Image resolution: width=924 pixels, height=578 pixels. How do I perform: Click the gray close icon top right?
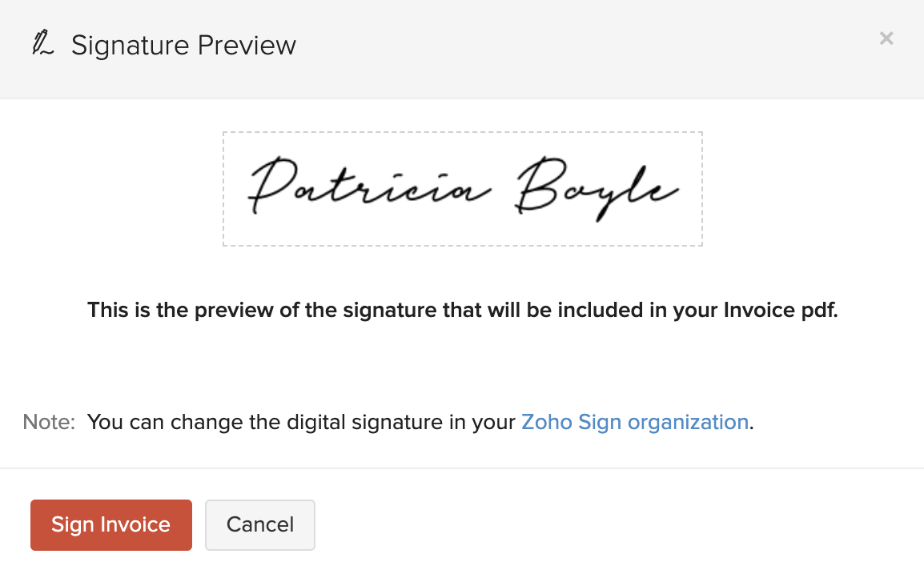(x=886, y=38)
